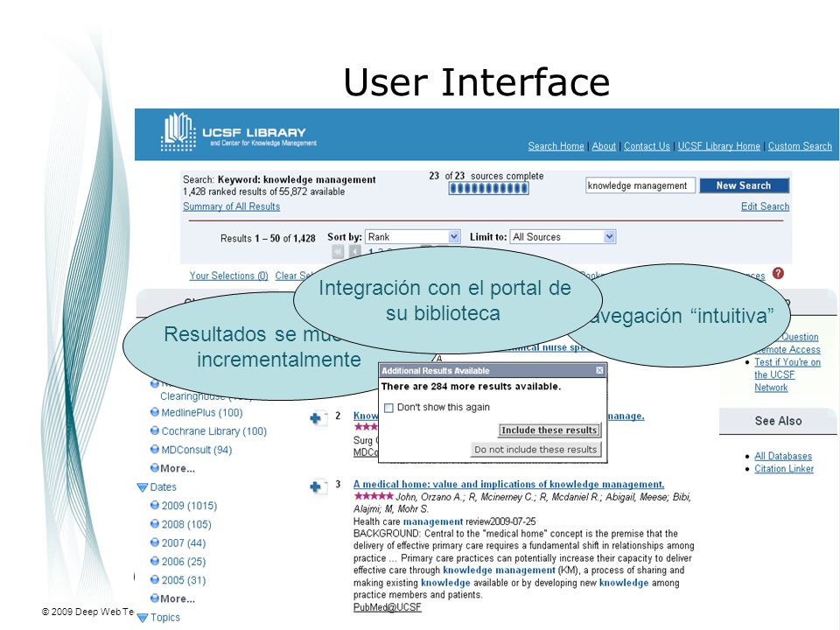Image resolution: width=840 pixels, height=630 pixels.
Task: Filter results by 2006 (25)
Action: (184, 562)
